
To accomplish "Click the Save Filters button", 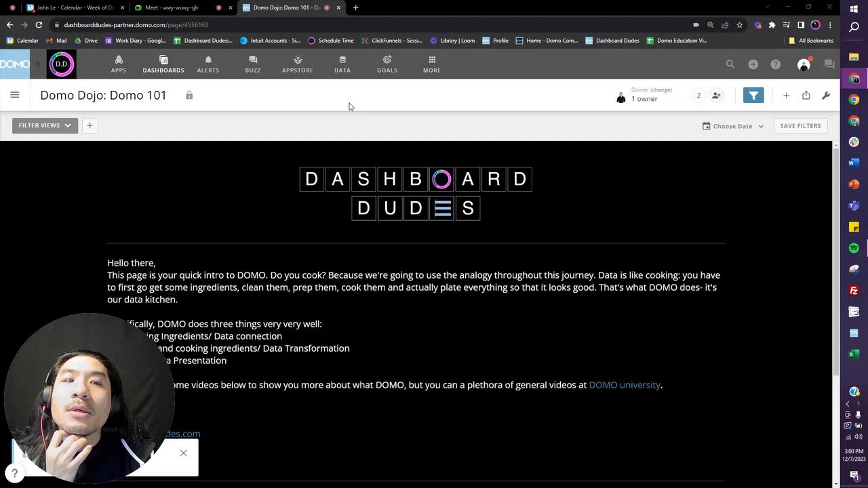I will tap(800, 126).
